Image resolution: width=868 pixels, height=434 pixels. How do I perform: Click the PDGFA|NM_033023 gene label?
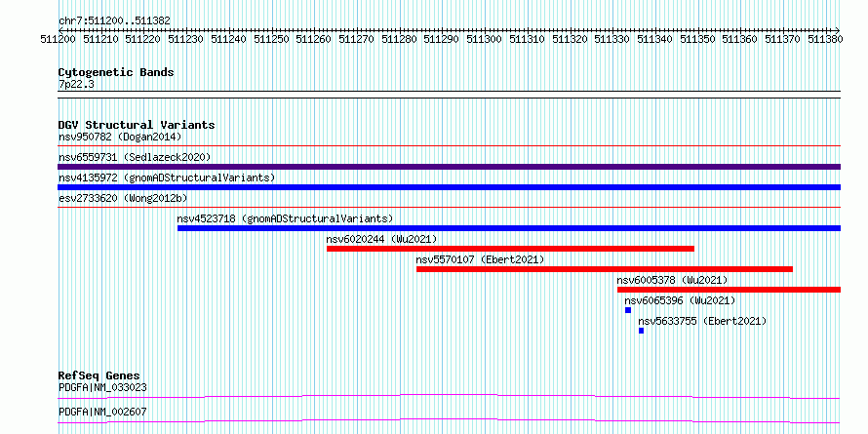[x=103, y=387]
